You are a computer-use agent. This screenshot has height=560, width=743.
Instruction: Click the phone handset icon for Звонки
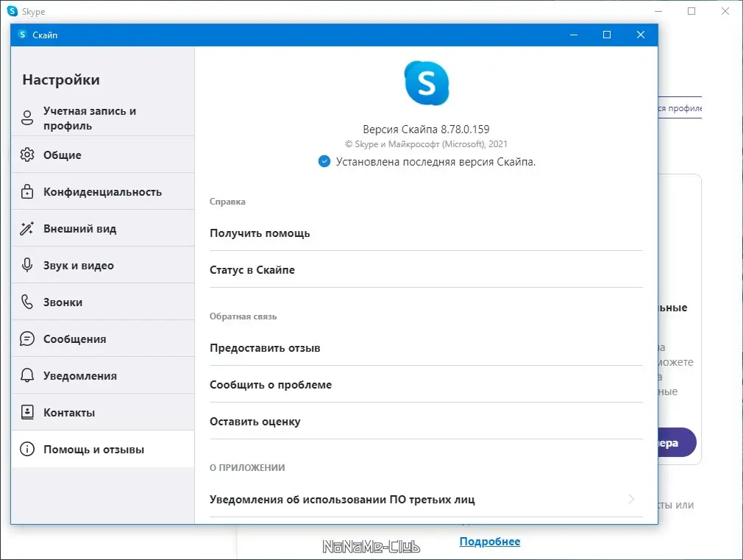coord(27,302)
